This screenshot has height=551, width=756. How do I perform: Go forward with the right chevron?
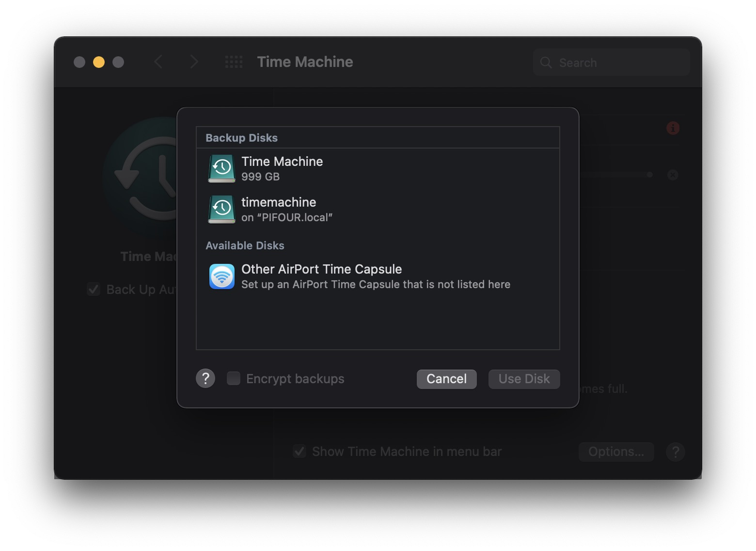pyautogui.click(x=194, y=62)
